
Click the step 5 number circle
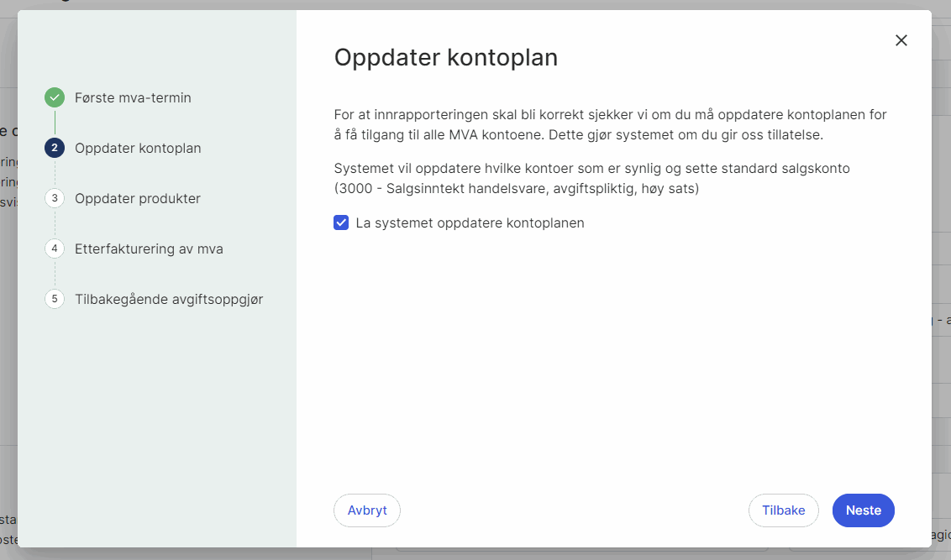[55, 299]
